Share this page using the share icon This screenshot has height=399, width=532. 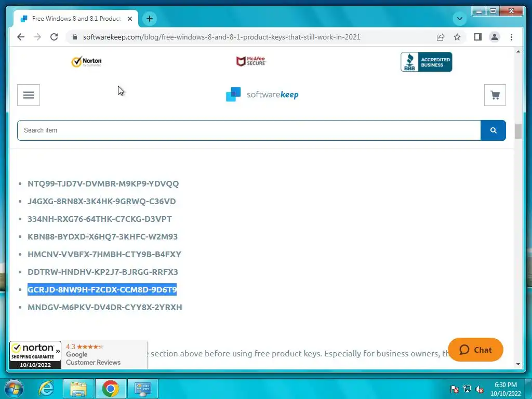pyautogui.click(x=441, y=37)
